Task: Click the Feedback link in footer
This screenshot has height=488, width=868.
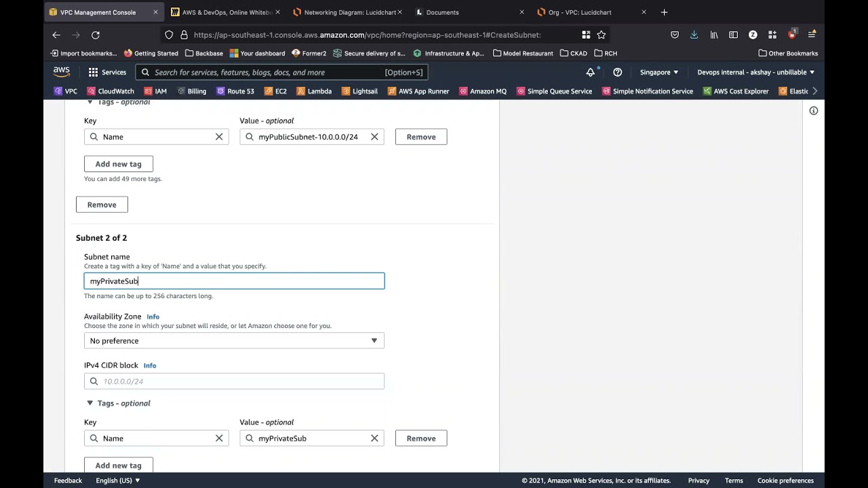Action: tap(68, 481)
